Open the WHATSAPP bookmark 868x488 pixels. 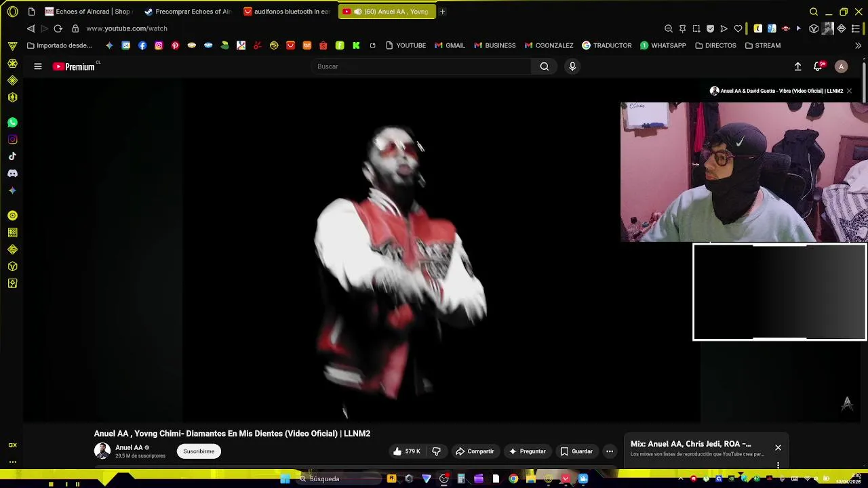[x=663, y=45]
